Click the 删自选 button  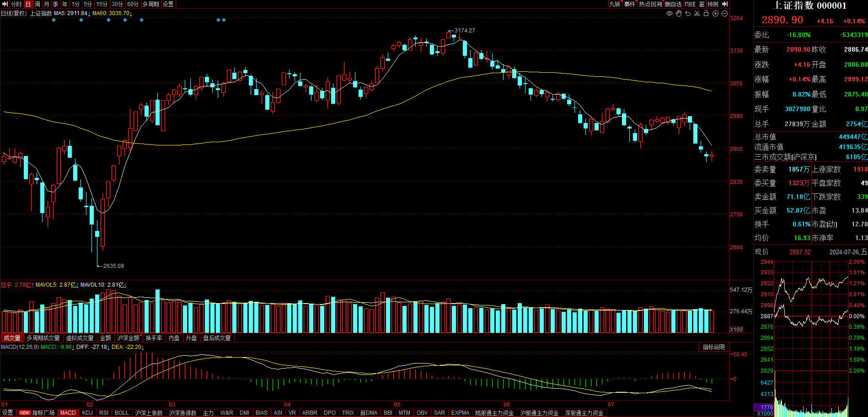tap(673, 4)
